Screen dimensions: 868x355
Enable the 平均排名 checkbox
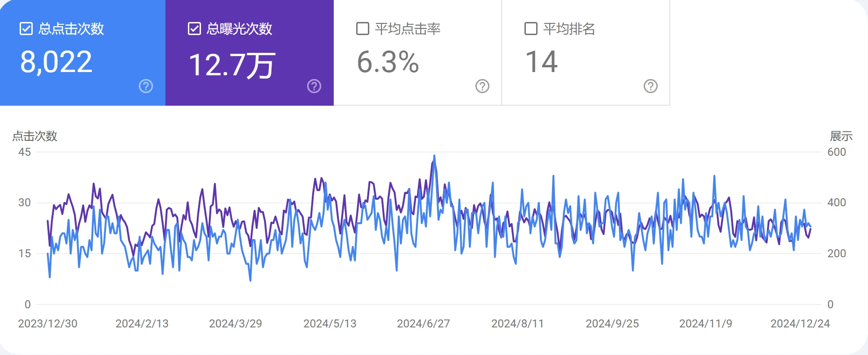coord(531,29)
